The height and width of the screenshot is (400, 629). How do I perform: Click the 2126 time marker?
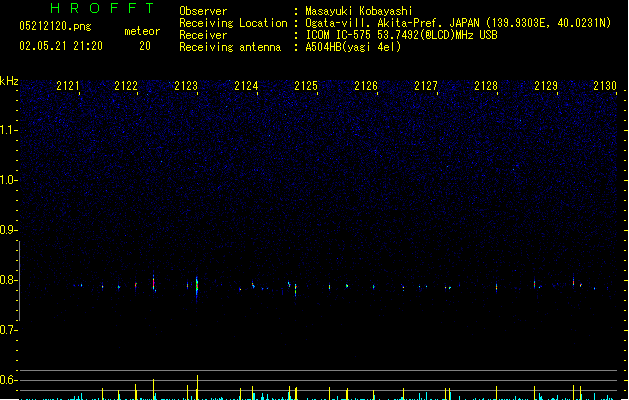click(366, 86)
